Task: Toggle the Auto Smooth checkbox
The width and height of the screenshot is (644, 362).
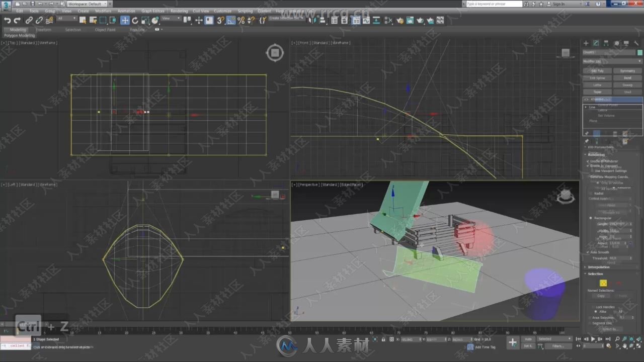Action: 588,252
